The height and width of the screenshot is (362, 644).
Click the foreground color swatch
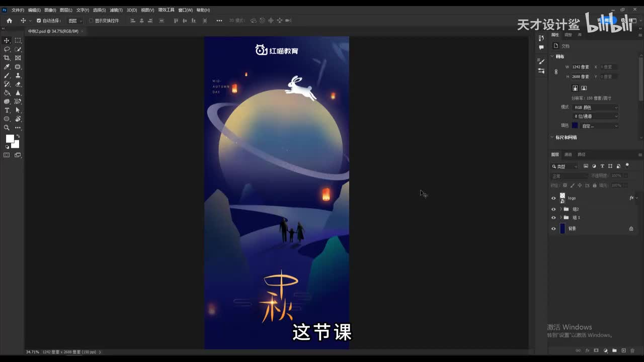tap(10, 139)
